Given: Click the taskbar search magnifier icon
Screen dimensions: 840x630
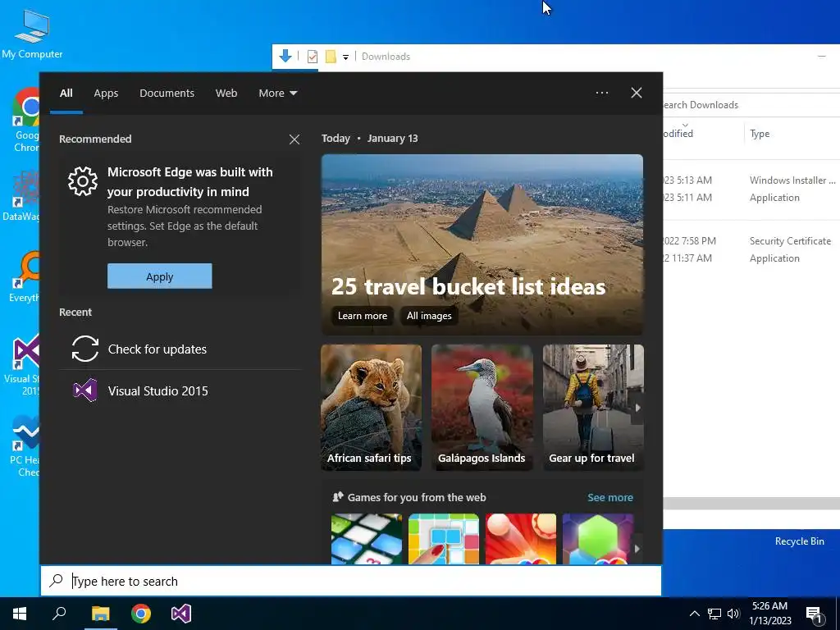Looking at the screenshot, I should (59, 614).
